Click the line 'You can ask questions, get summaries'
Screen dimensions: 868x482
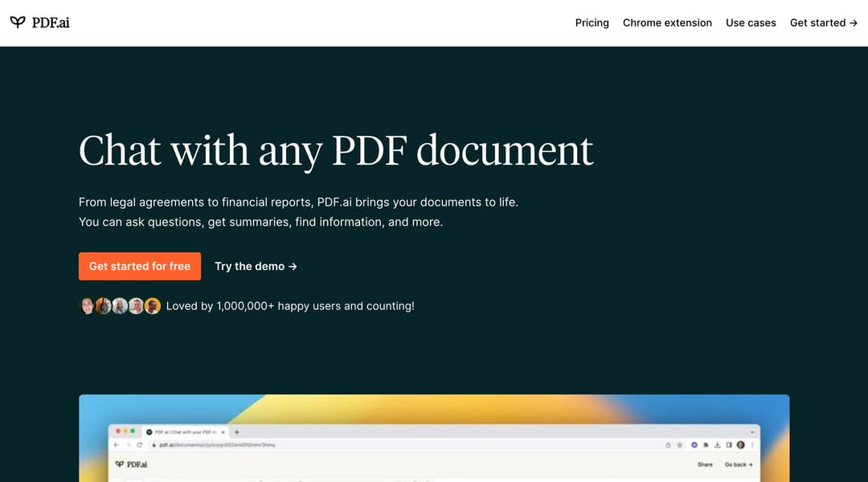point(260,222)
